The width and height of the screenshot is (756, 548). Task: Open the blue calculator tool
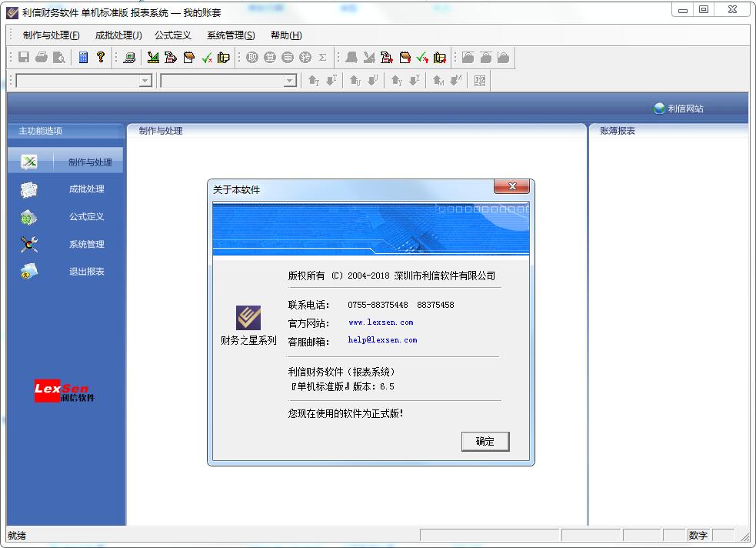pyautogui.click(x=83, y=58)
